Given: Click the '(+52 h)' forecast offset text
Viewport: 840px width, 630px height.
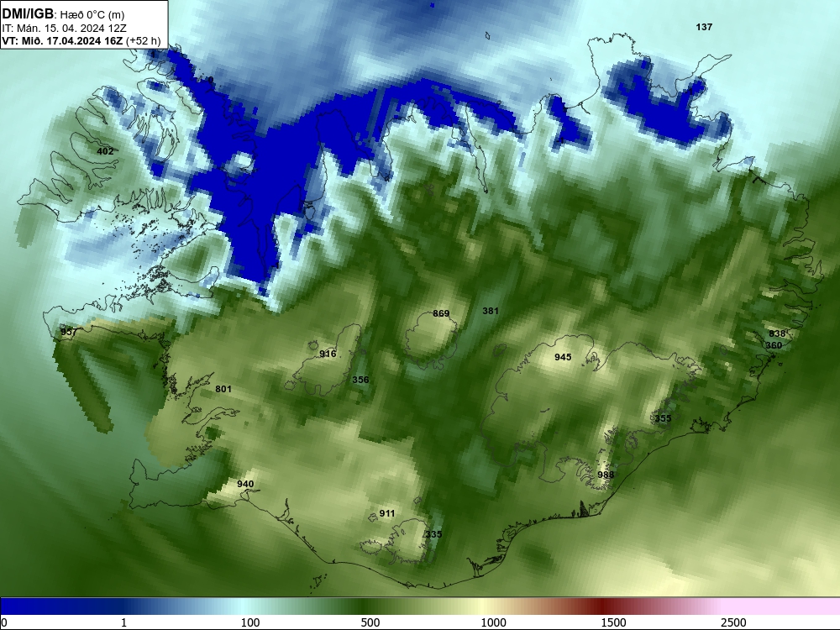Looking at the screenshot, I should pos(143,40).
